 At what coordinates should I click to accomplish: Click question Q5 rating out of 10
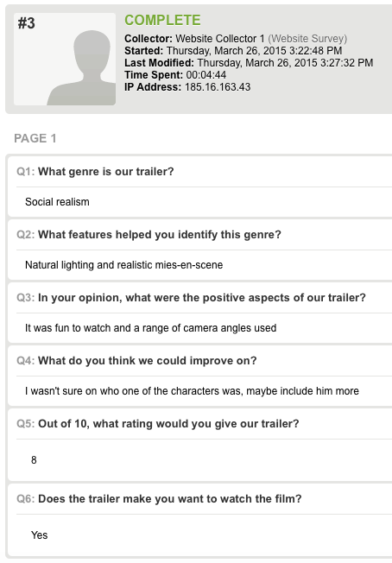tap(158, 424)
